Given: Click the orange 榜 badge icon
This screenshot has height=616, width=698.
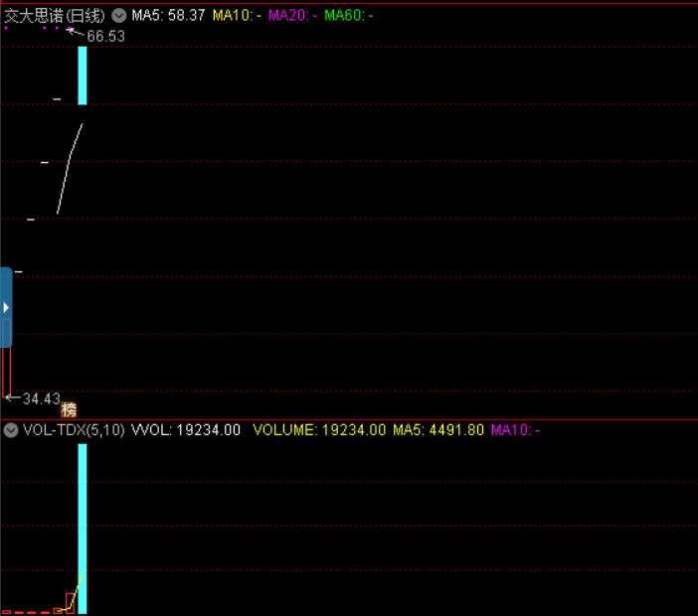Looking at the screenshot, I should 69,409.
